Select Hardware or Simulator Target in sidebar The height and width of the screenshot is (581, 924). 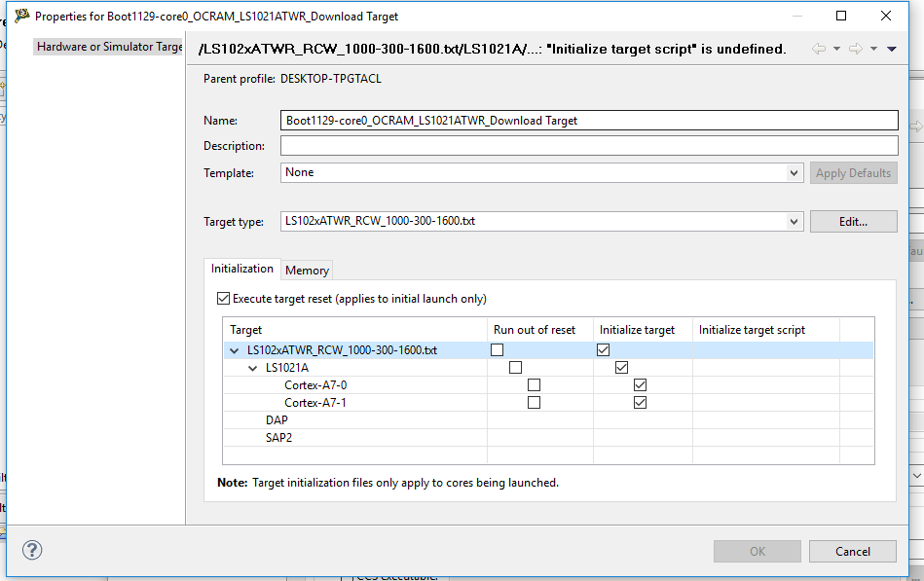pos(110,47)
